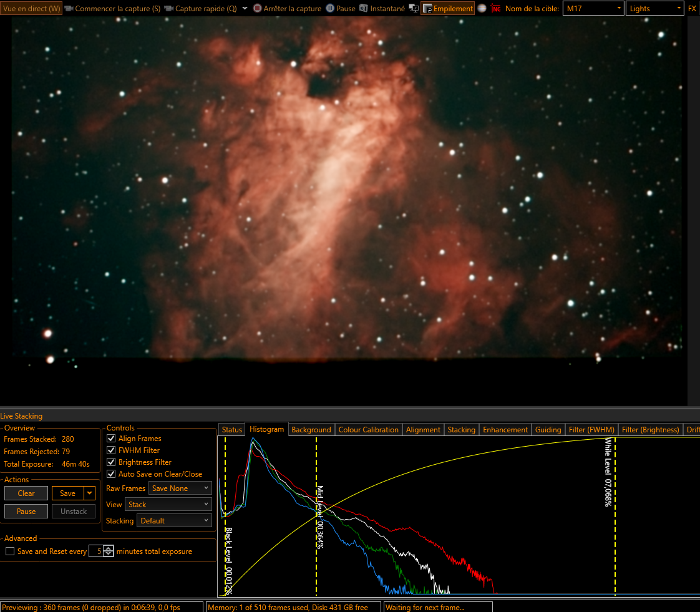Click the Unstack button

(74, 512)
